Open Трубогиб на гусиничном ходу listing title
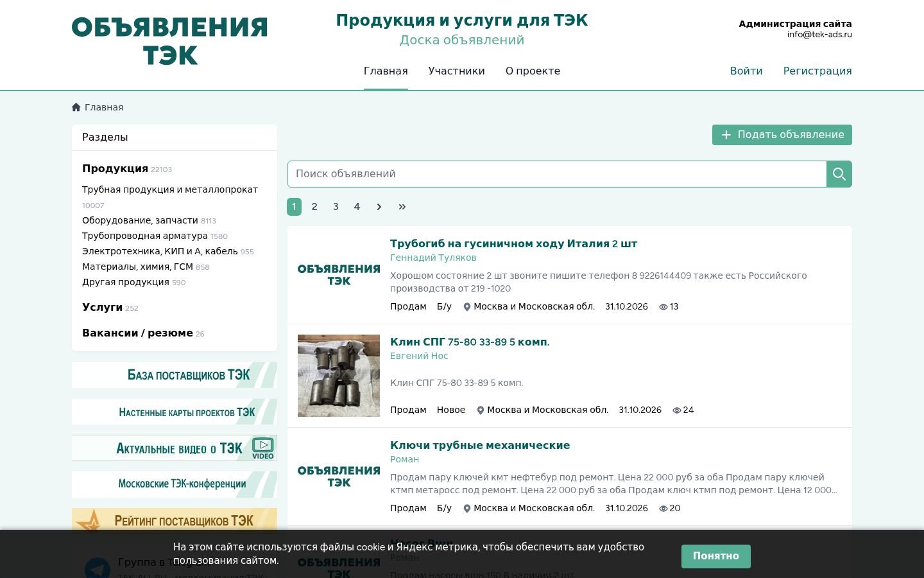Screen dimensions: 924x578 [x=513, y=244]
